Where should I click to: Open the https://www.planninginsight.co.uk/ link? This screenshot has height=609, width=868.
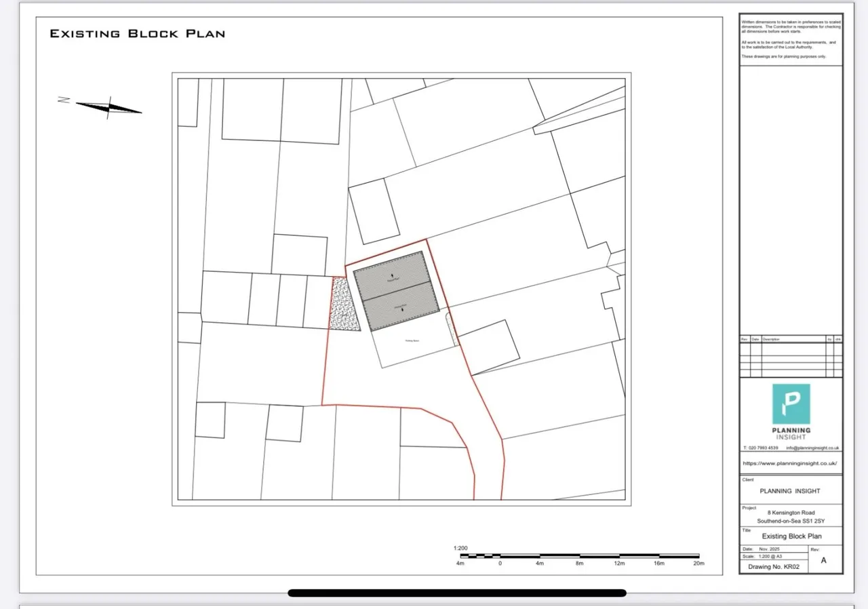790,464
